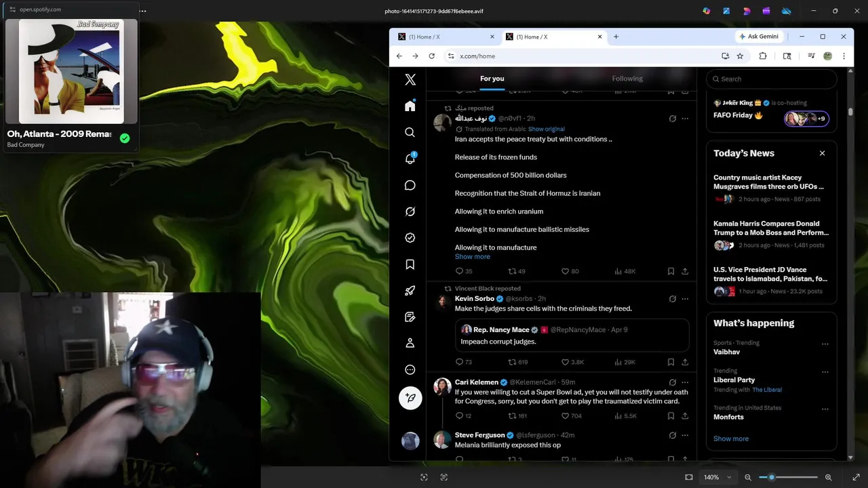Screen dimensions: 868x488
Task: Bookmark Cari Kelemen's post
Action: pyautogui.click(x=671, y=415)
